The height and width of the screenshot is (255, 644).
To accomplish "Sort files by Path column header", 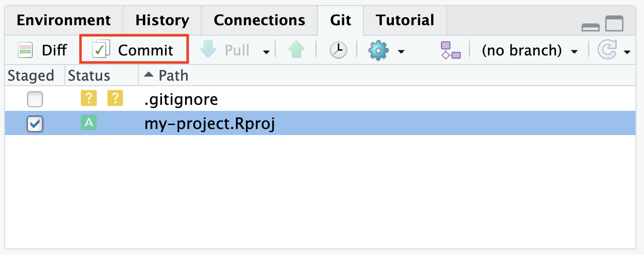I will (x=173, y=76).
